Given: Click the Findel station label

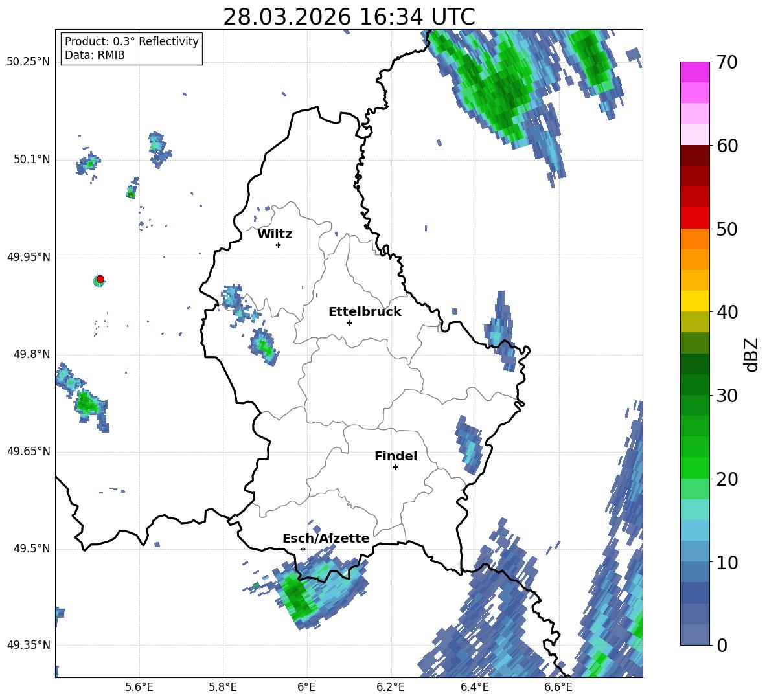Looking at the screenshot, I should tap(396, 456).
